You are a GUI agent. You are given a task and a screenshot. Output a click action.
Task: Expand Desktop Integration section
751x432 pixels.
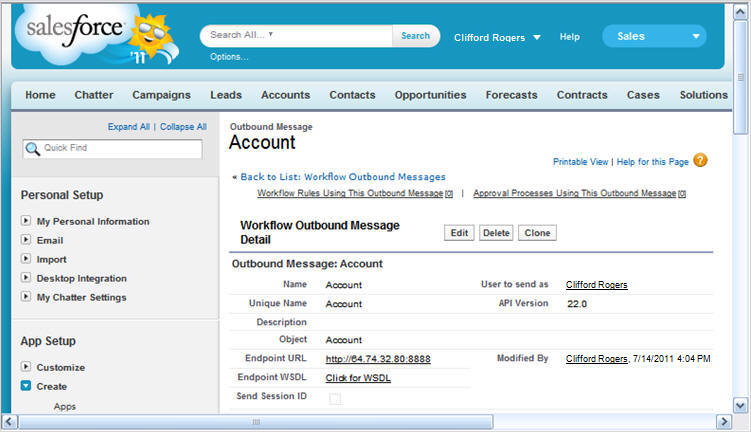coord(26,277)
